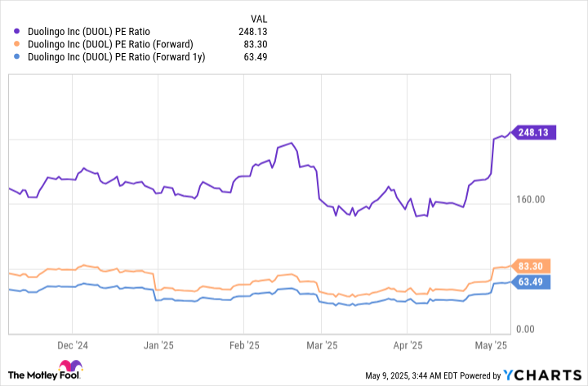Click the Dec '24 x-axis label
This screenshot has height=386, width=588.
(x=73, y=346)
